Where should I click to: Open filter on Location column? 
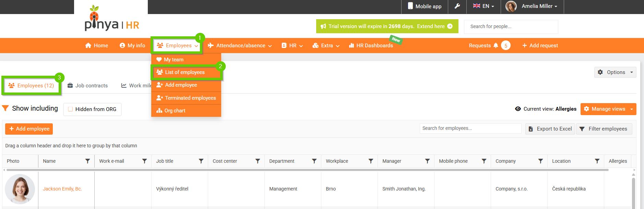click(x=597, y=161)
